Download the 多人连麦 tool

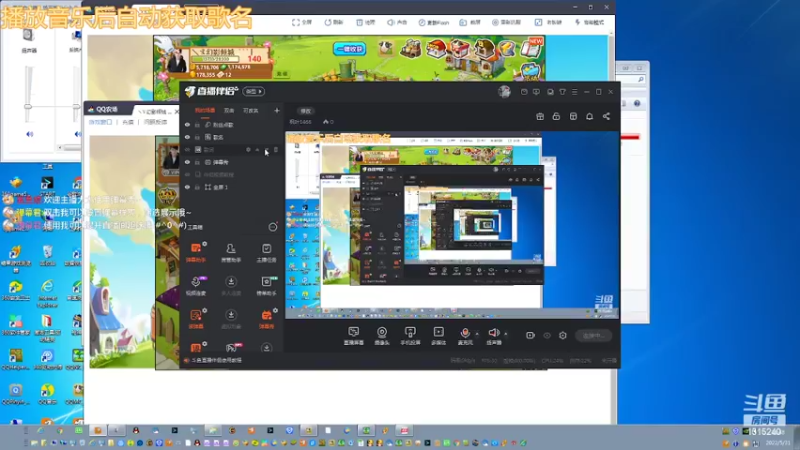click(231, 286)
